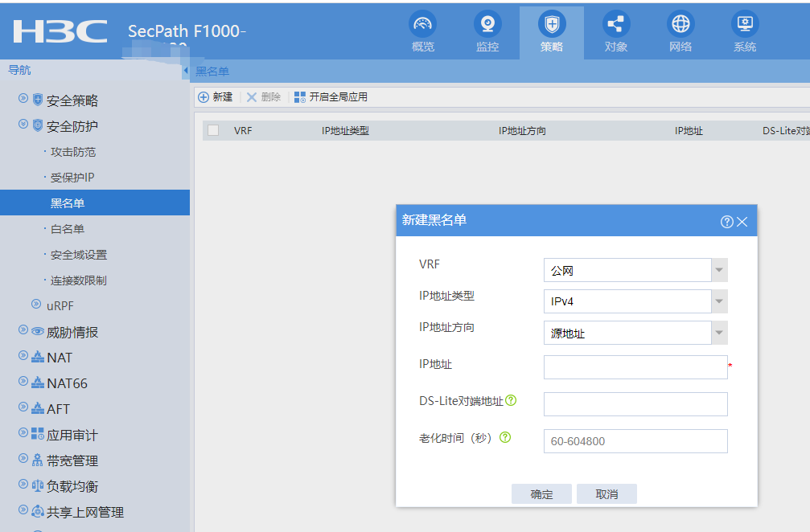Click the IP地址 column header
The height and width of the screenshot is (532, 810).
[689, 130]
